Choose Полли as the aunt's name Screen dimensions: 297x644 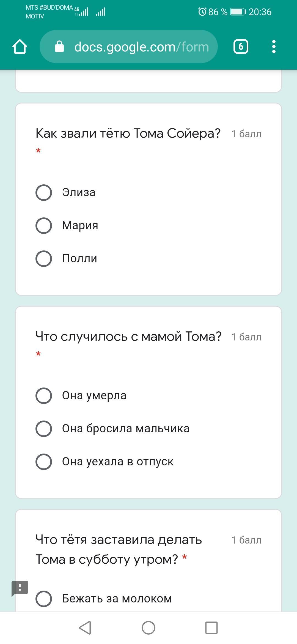click(x=44, y=258)
